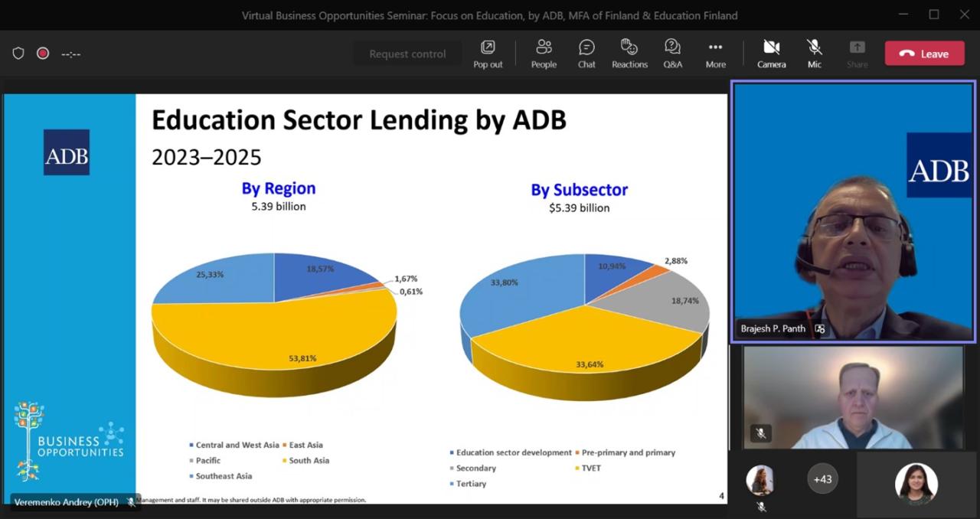
Task: Click the meeting timer placeholder
Action: (x=71, y=54)
